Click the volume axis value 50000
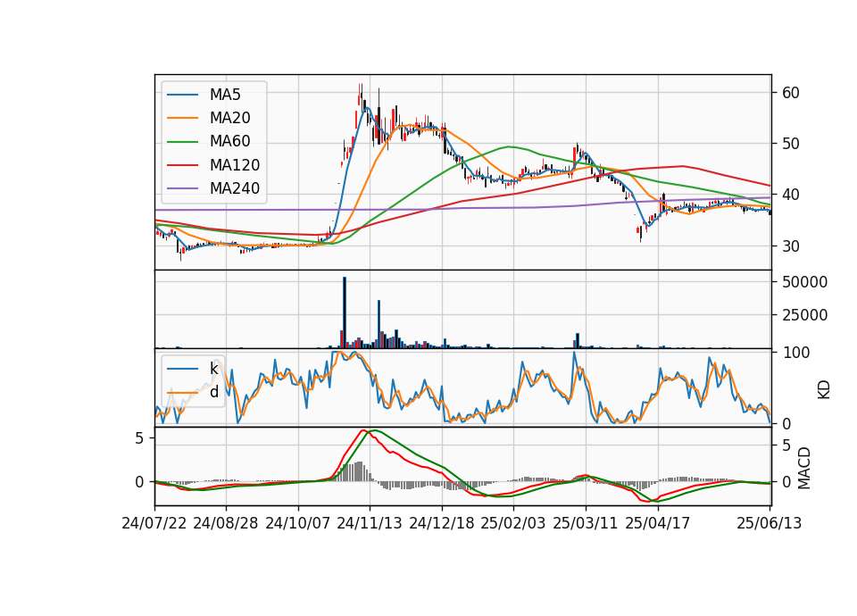 tap(805, 282)
